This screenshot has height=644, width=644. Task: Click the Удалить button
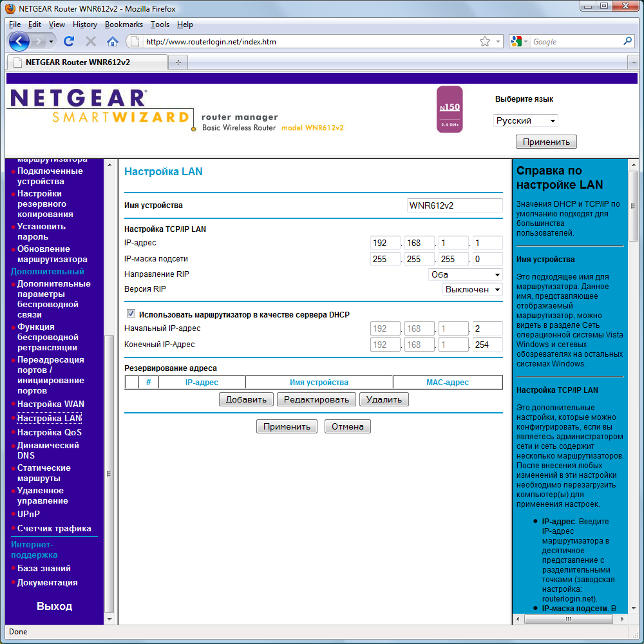coord(384,399)
